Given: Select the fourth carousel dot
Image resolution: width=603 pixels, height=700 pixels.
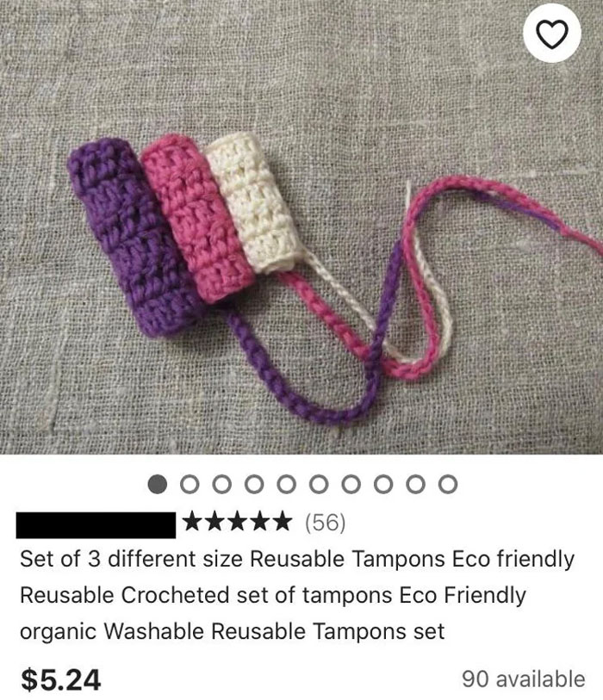Looking at the screenshot, I should [x=254, y=485].
